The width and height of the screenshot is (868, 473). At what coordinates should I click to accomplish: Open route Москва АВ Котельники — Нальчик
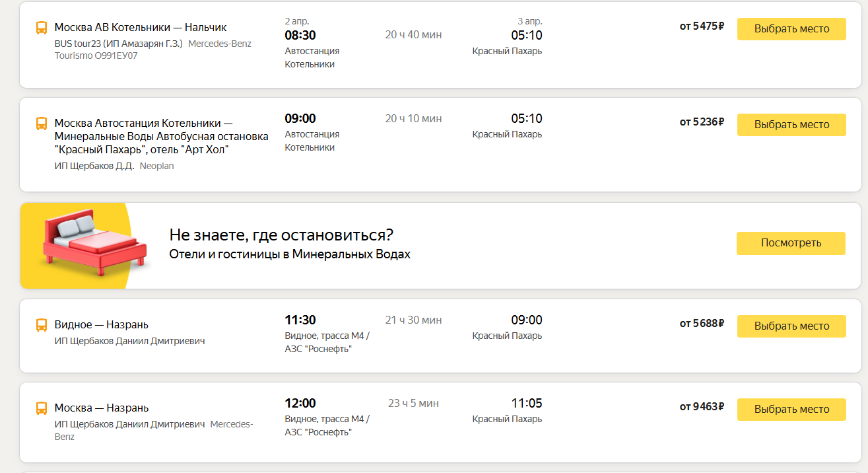(141, 28)
